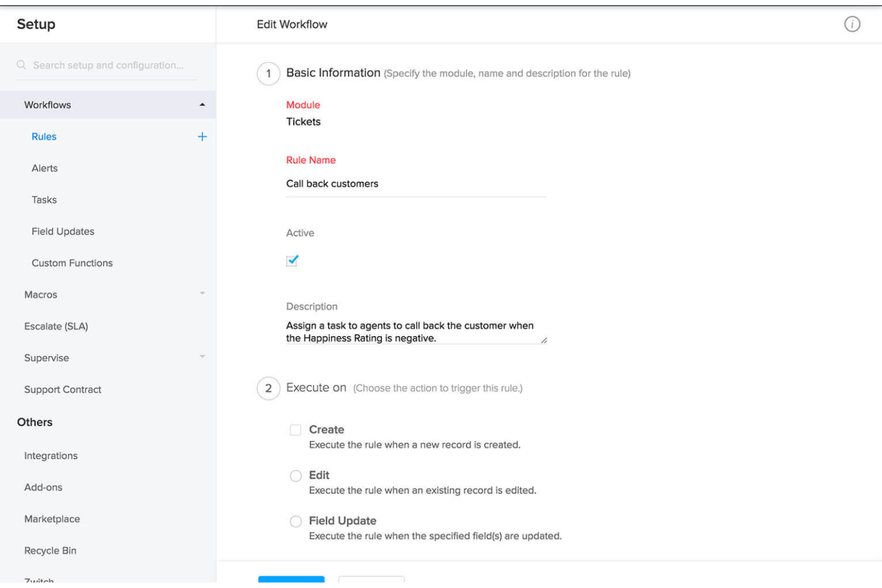This screenshot has height=588, width=882.
Task: Open Escalate (SLA) settings
Action: click(56, 326)
